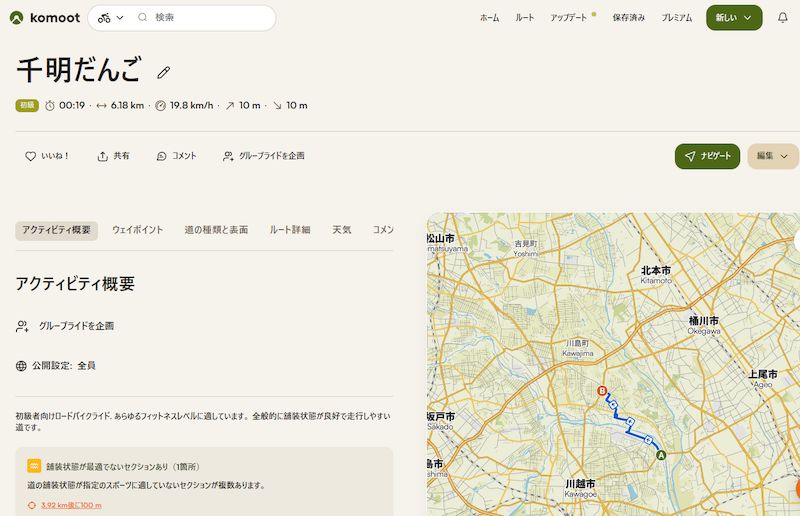Open the bike sport type dropdown
Image resolution: width=800 pixels, height=516 pixels.
(111, 18)
